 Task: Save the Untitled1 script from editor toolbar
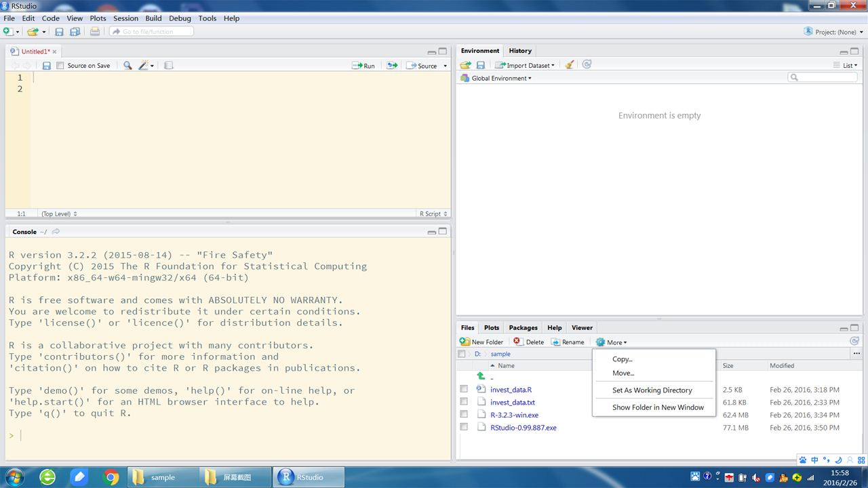tap(46, 66)
